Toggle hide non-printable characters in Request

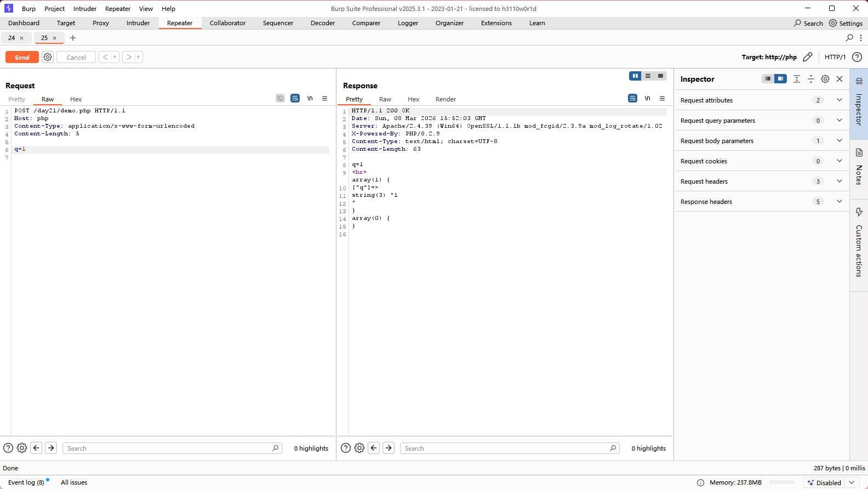pos(280,98)
